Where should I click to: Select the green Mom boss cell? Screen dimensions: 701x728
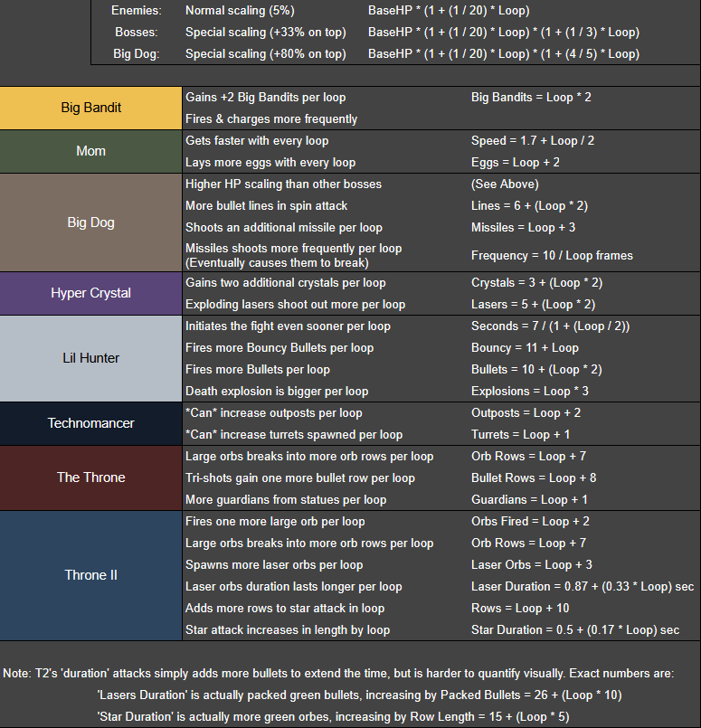[x=90, y=151]
